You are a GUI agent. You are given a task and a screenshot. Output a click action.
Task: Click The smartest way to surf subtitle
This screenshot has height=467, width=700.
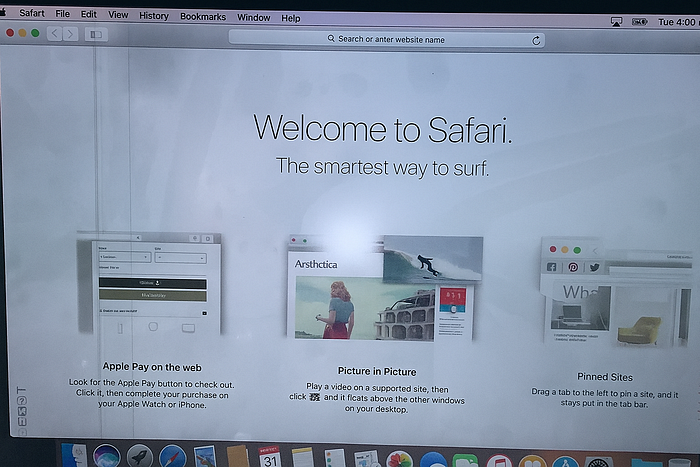click(x=382, y=167)
